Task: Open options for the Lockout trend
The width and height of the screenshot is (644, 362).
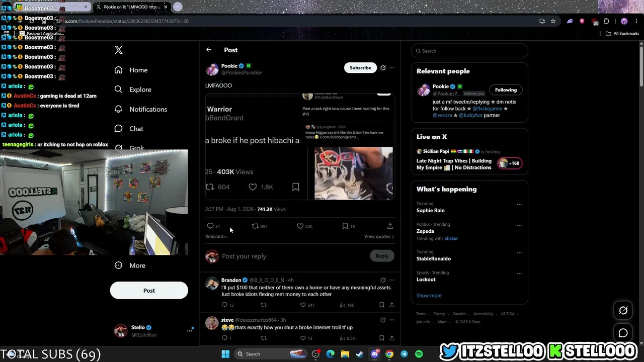Action: click(x=519, y=274)
